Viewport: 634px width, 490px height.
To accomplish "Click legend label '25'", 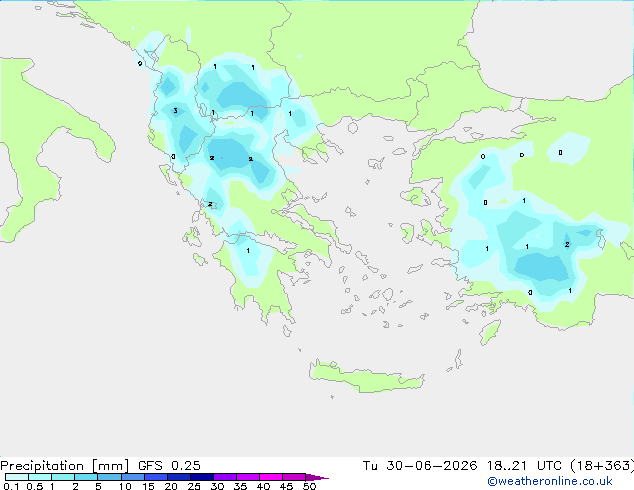I will (x=194, y=486).
